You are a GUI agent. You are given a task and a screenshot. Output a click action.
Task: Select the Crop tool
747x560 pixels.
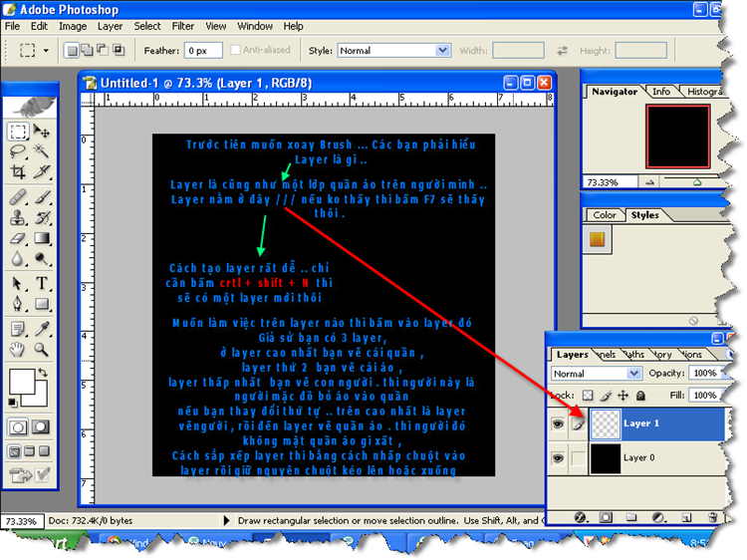coord(18,171)
